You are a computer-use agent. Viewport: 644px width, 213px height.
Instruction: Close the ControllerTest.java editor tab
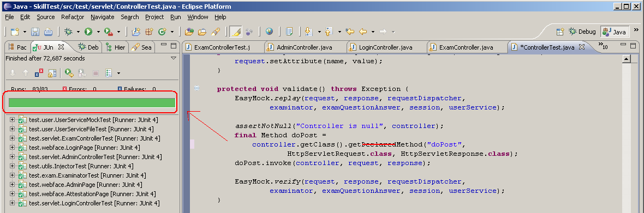pos(581,47)
